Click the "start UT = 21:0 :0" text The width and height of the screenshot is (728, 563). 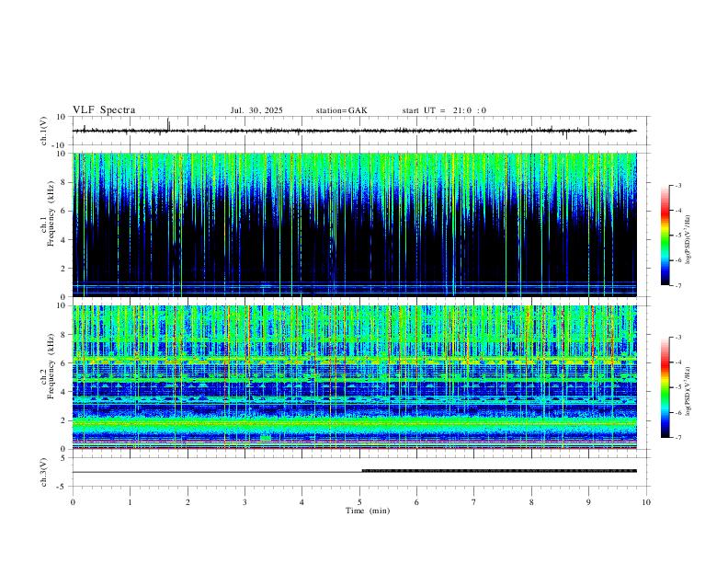click(444, 110)
